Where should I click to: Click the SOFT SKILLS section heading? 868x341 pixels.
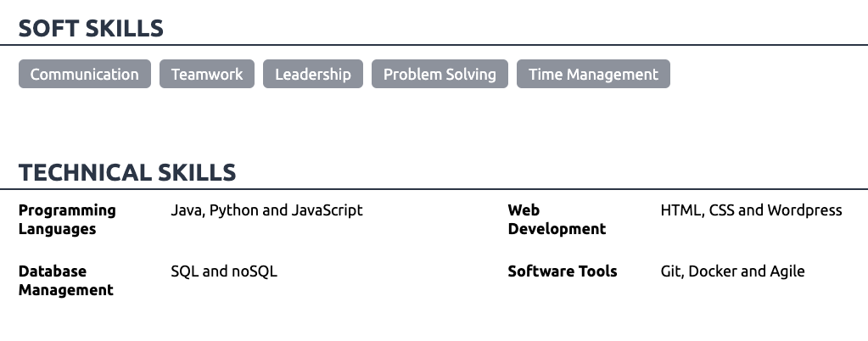point(91,28)
